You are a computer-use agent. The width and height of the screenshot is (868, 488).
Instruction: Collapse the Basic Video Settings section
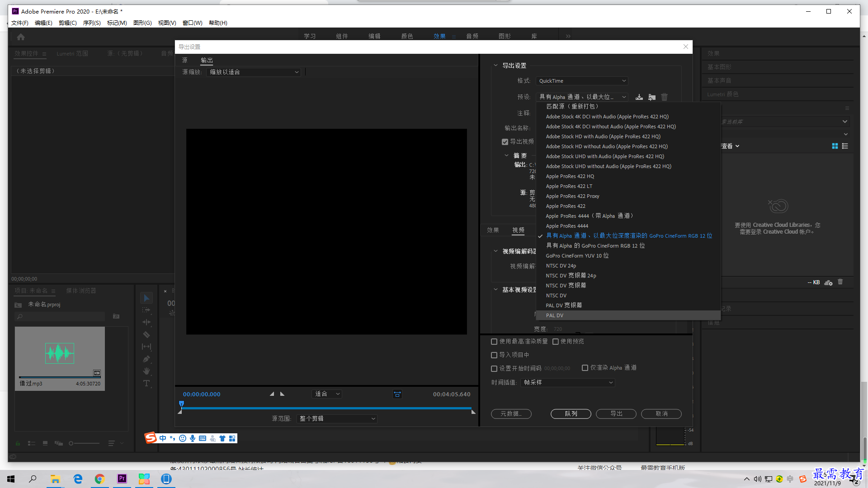[495, 290]
